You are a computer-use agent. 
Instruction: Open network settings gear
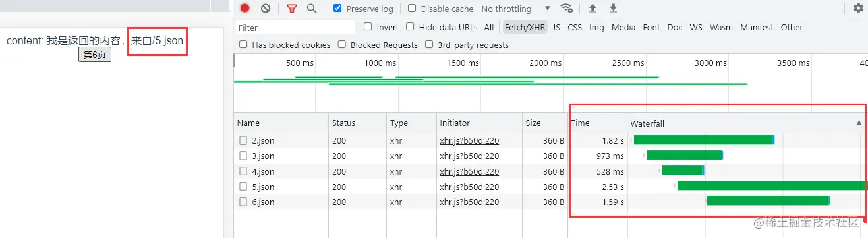tap(858, 9)
